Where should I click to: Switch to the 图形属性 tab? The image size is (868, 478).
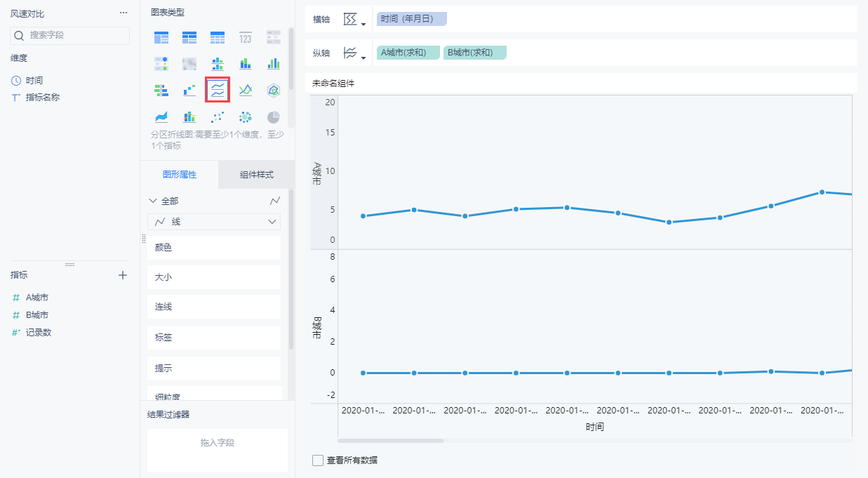(x=180, y=175)
